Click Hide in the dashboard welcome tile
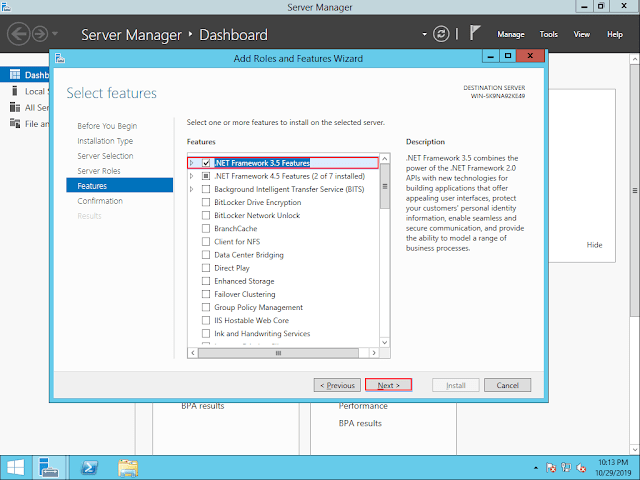 (x=594, y=245)
